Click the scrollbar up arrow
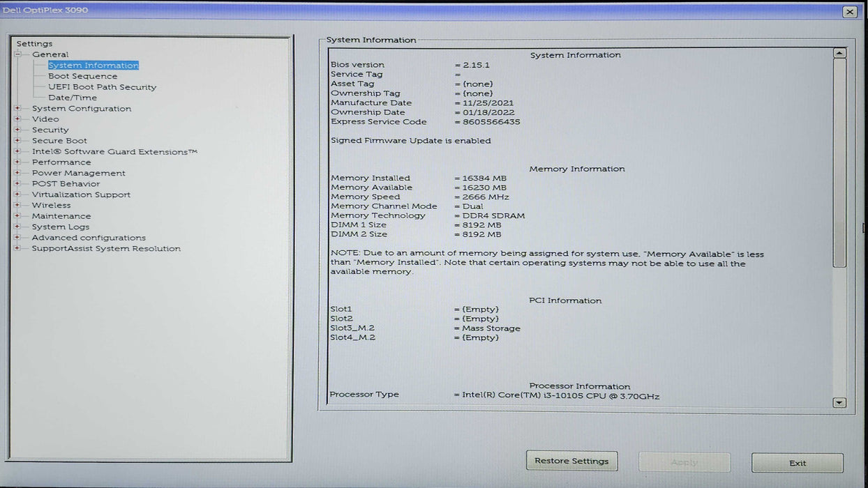 pyautogui.click(x=839, y=53)
